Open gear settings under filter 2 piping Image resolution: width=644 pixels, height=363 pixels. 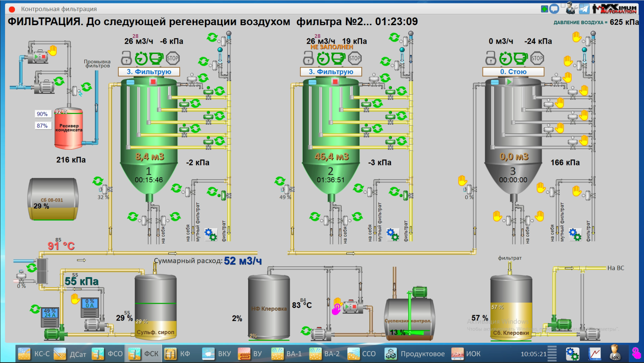392,235
